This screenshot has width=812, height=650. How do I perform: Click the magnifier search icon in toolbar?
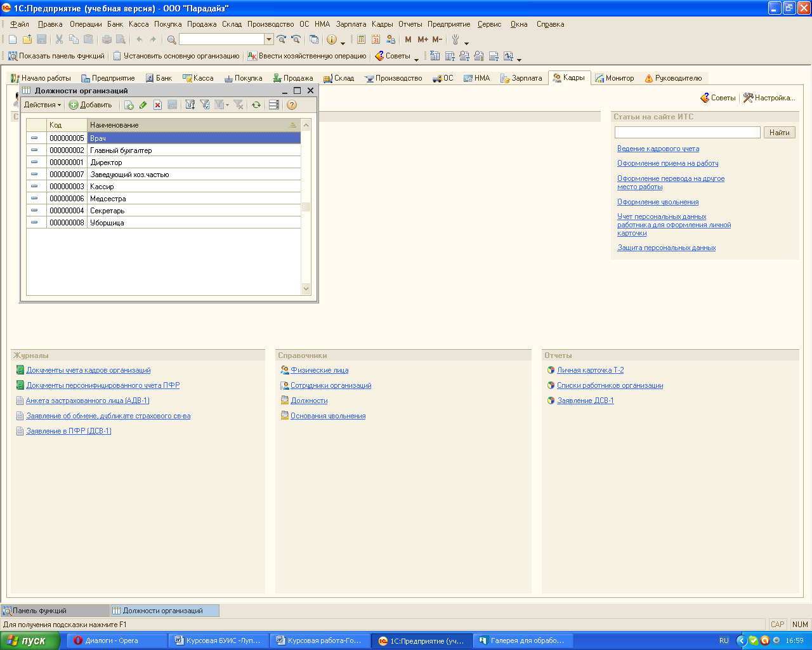[171, 39]
